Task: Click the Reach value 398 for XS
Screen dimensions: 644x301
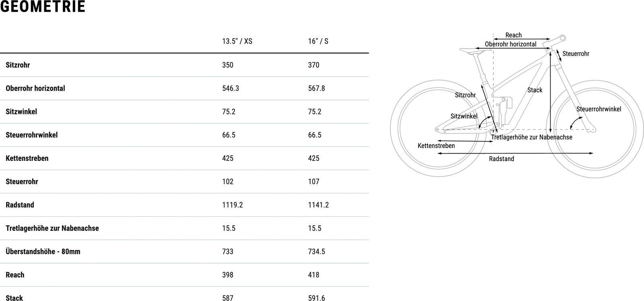Action: pyautogui.click(x=228, y=275)
